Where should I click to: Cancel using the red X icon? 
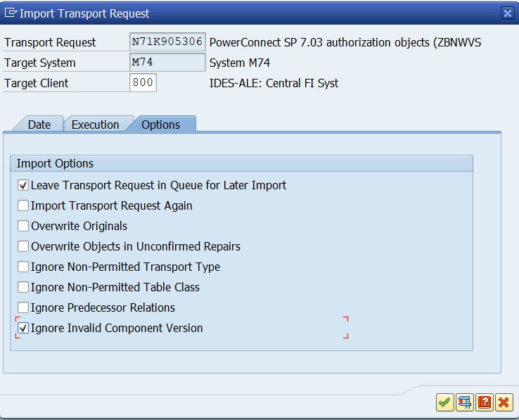(504, 402)
